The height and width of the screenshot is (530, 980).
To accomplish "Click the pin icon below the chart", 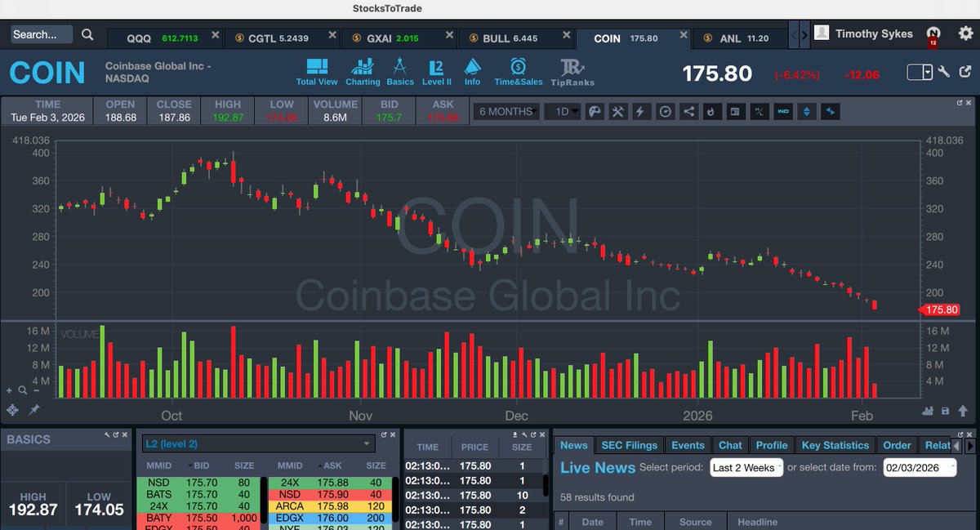I will tap(33, 411).
